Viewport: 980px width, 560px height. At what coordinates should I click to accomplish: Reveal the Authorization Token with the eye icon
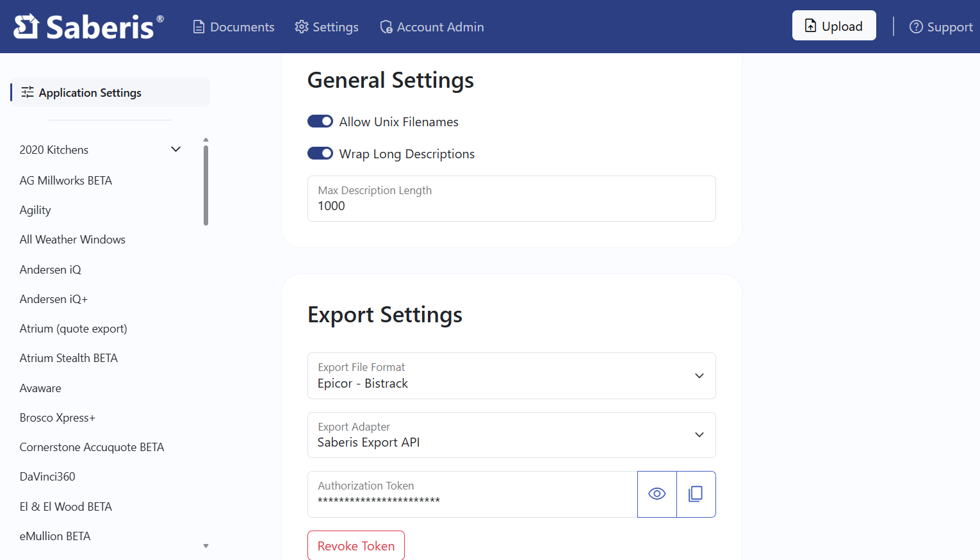pos(657,493)
